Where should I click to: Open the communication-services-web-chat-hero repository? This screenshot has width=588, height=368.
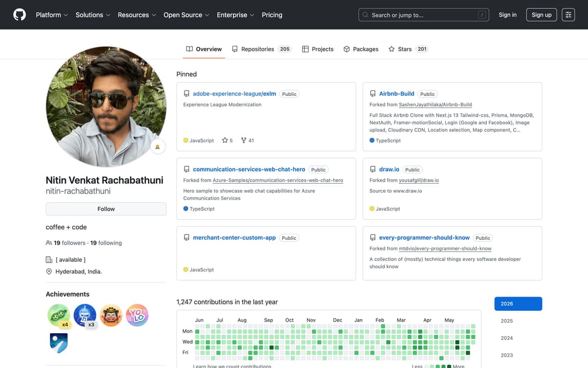pyautogui.click(x=249, y=170)
